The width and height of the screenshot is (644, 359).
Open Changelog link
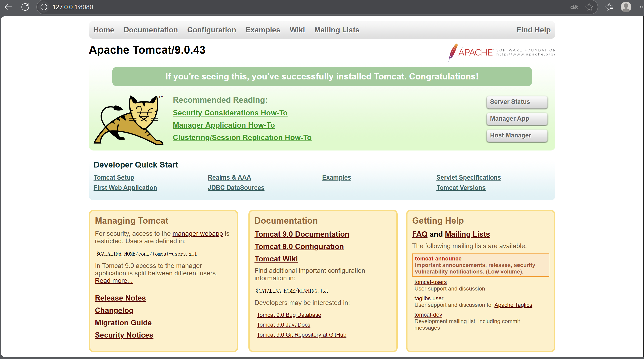114,310
